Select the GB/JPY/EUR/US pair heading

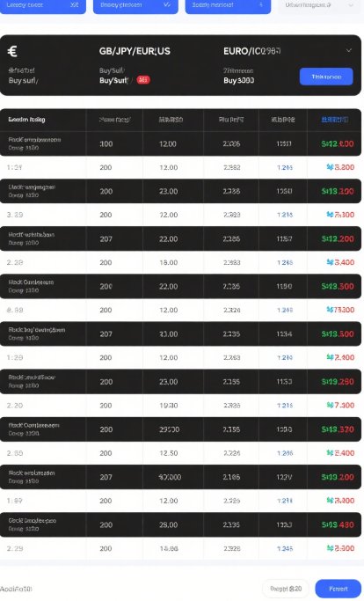coord(135,51)
